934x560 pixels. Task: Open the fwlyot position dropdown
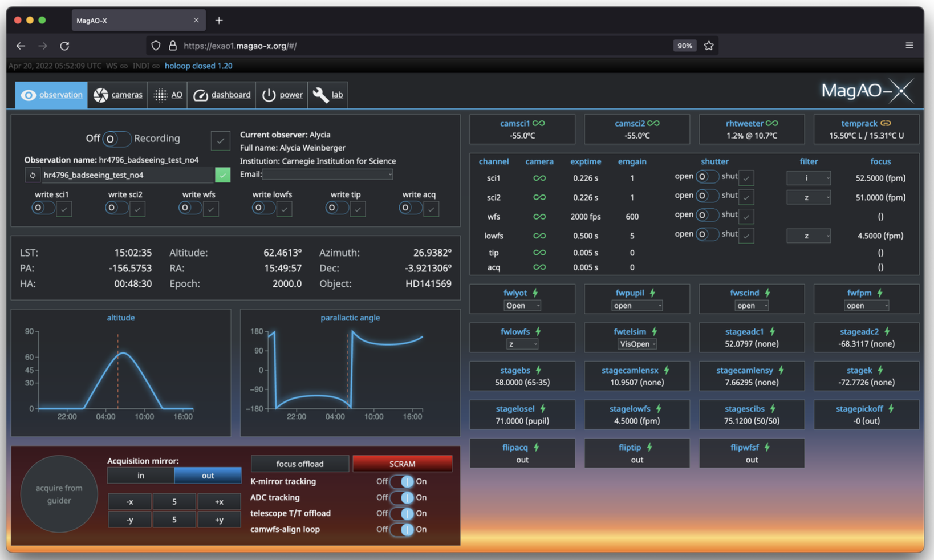tap(522, 306)
